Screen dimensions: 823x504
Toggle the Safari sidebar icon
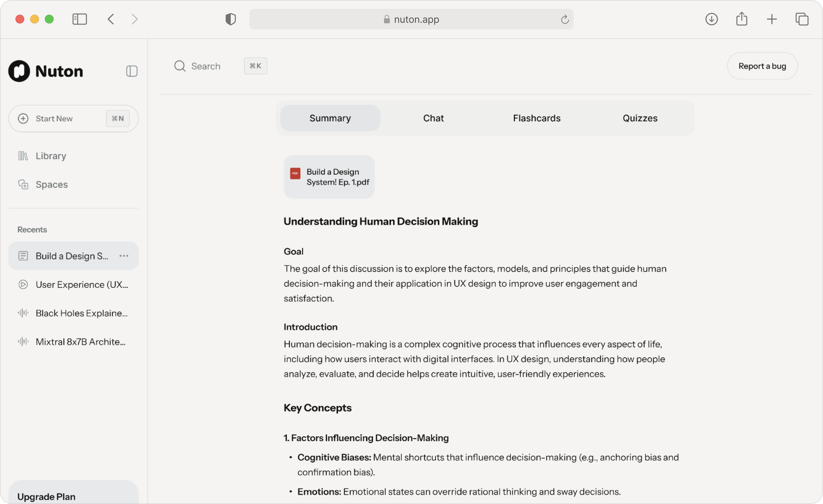pos(80,19)
